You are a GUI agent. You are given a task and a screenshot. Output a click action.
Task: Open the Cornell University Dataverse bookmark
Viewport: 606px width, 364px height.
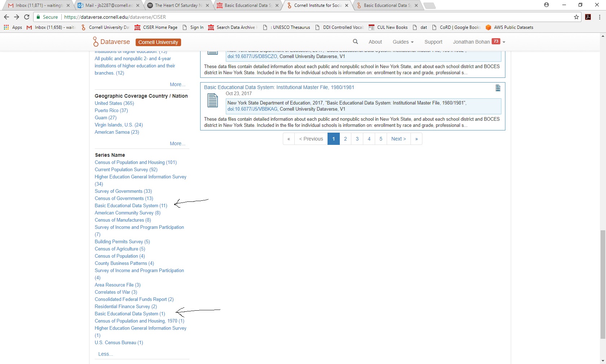click(105, 27)
